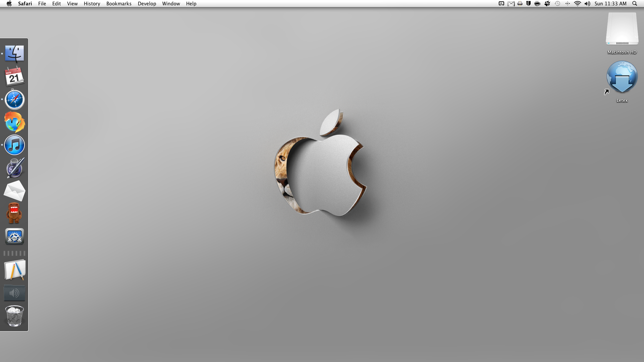Screen dimensions: 644x362
Task: Open the Applications folder stack in dock
Action: pyautogui.click(x=14, y=270)
